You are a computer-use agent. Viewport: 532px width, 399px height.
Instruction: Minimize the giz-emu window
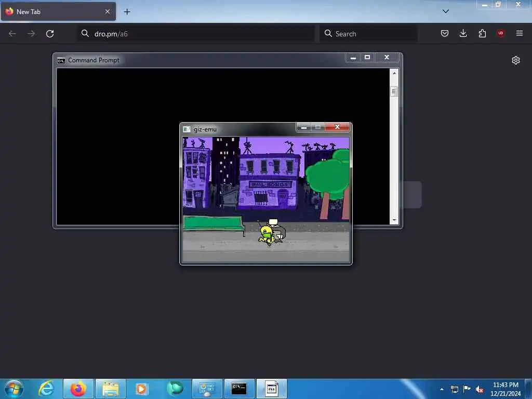[x=303, y=127]
